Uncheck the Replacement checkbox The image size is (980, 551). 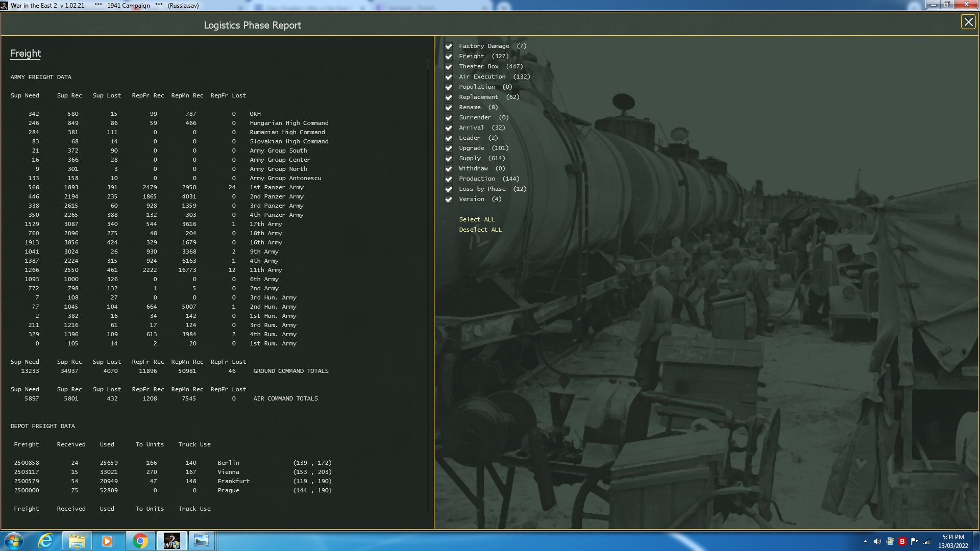click(x=449, y=97)
